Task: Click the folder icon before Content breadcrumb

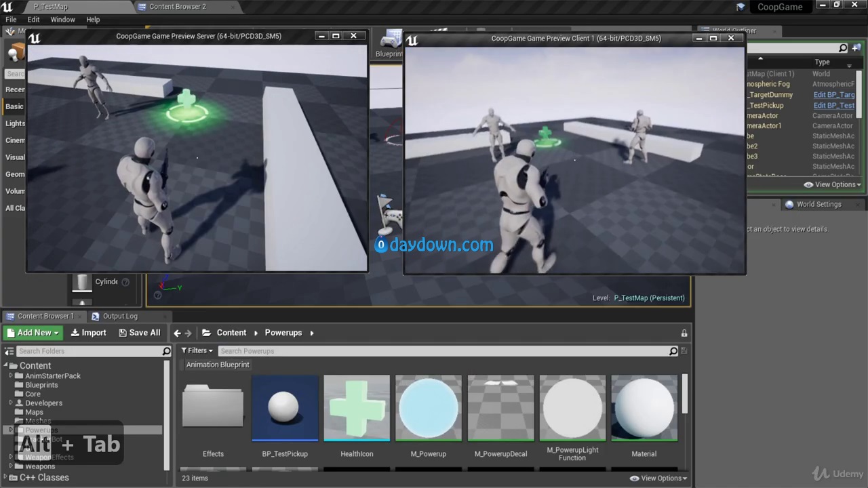Action: [206, 333]
